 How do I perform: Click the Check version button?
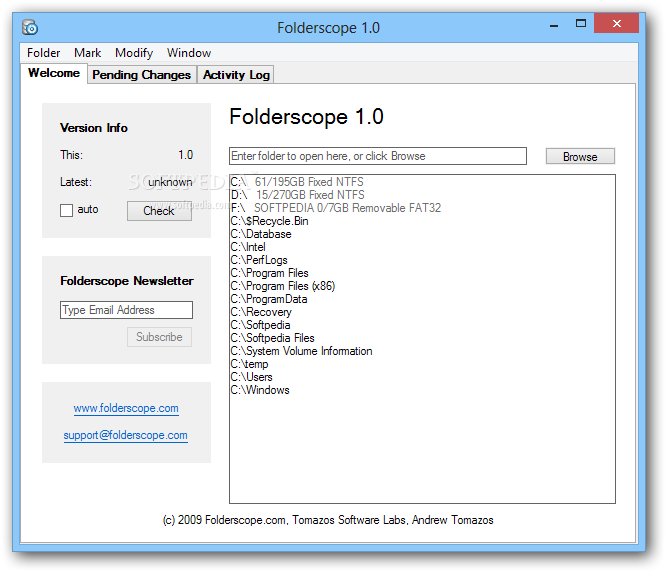click(x=159, y=211)
